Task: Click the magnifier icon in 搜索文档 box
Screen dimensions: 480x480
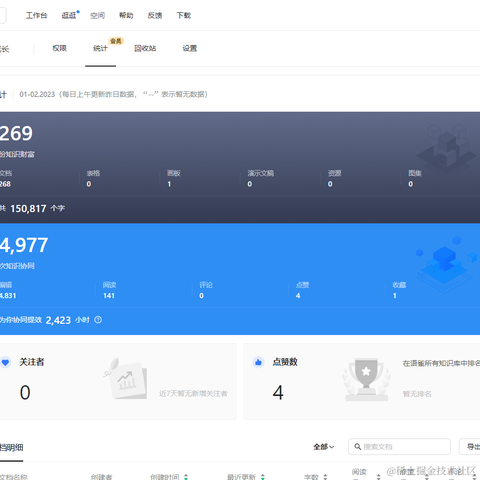Action: pos(357,447)
